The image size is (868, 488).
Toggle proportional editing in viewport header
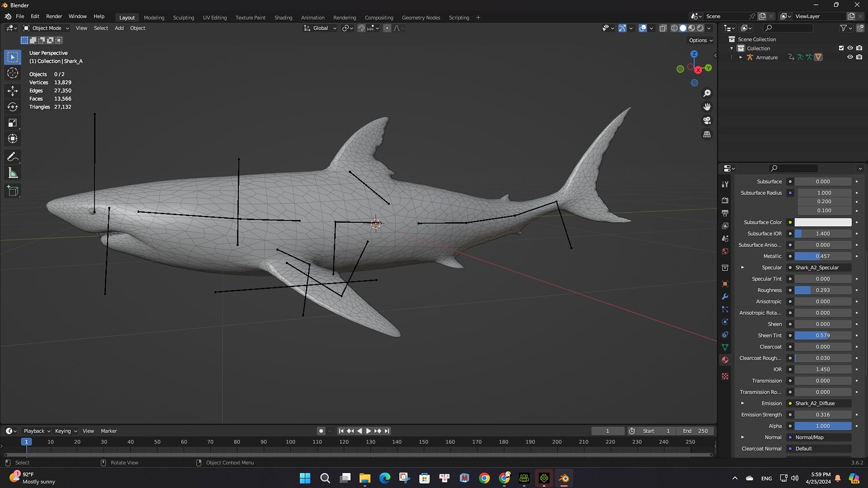click(387, 28)
